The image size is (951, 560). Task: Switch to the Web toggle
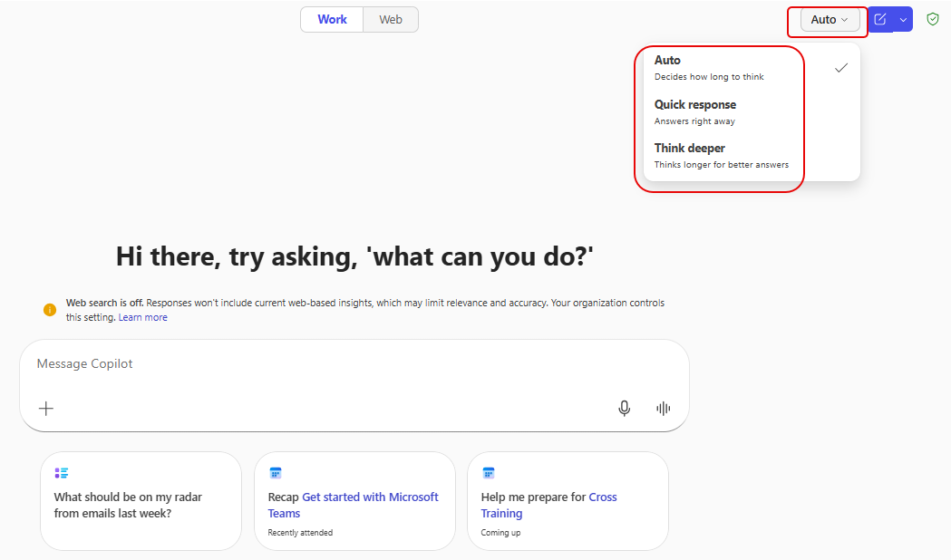[391, 19]
